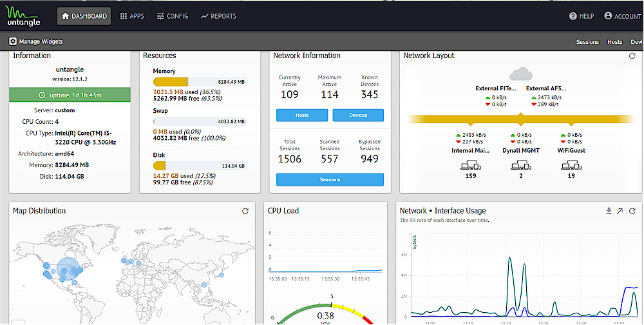Click the Help link

(x=581, y=17)
